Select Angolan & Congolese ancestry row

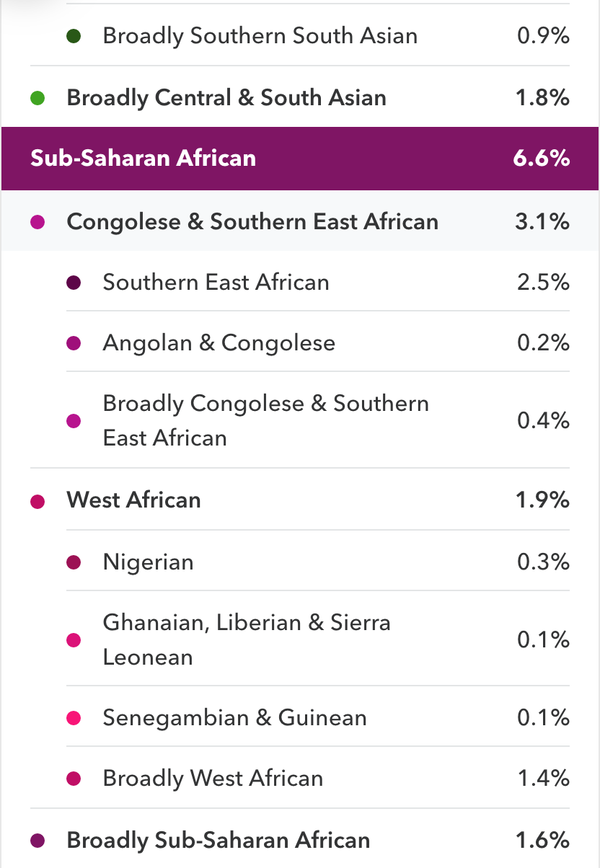coord(318,342)
